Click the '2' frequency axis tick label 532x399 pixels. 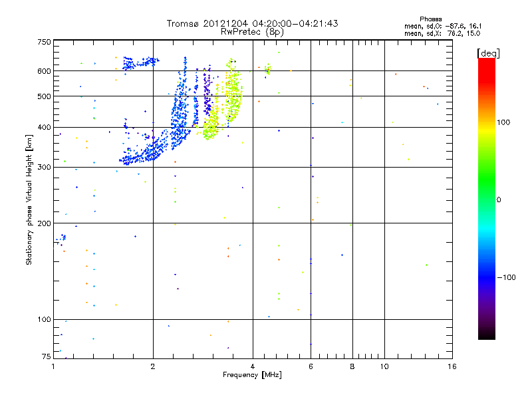pos(153,366)
